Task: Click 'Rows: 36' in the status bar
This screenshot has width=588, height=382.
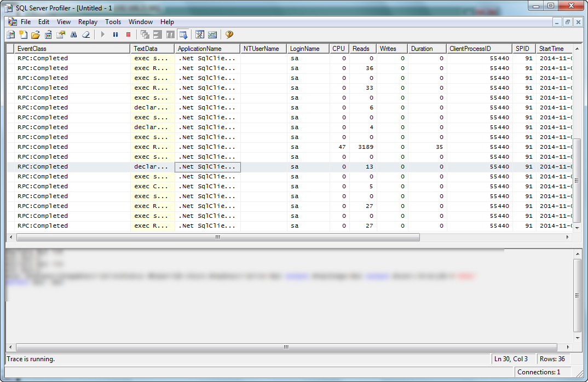Action: 552,359
